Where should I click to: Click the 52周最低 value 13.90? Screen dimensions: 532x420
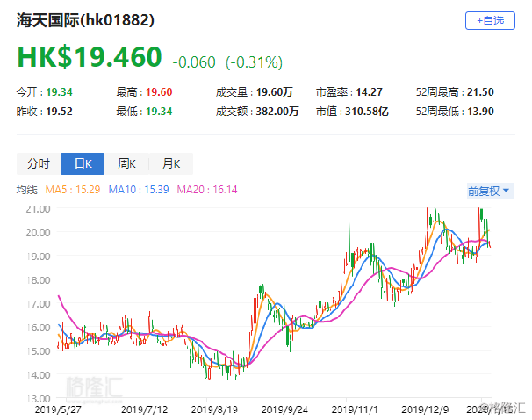[x=480, y=112]
